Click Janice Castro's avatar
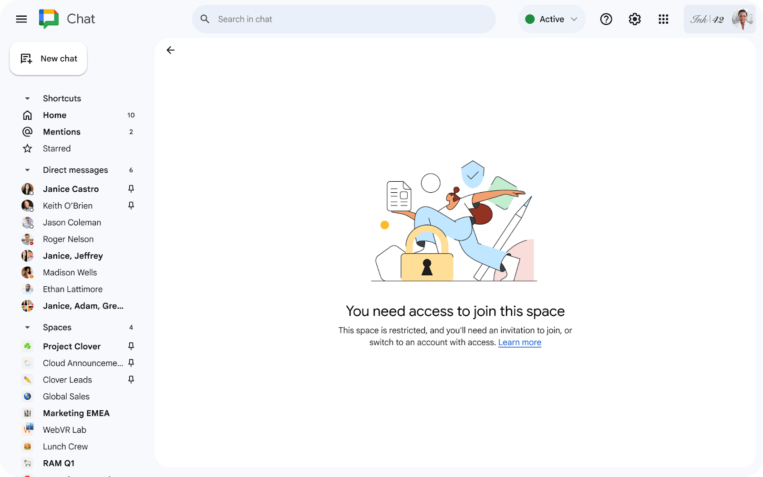This screenshot has width=763, height=477. point(28,189)
